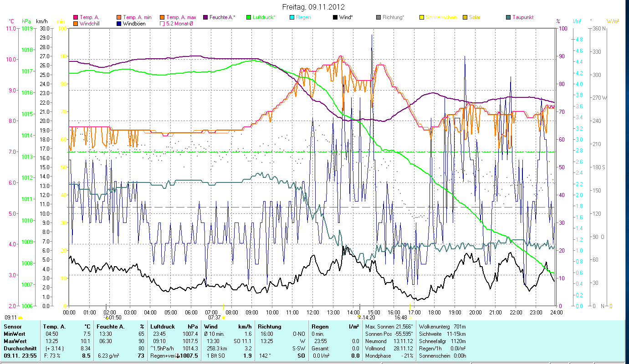Click the purple Feuchte A. legend square
Image resolution: width=629 pixels, height=364 pixels.
coord(205,17)
